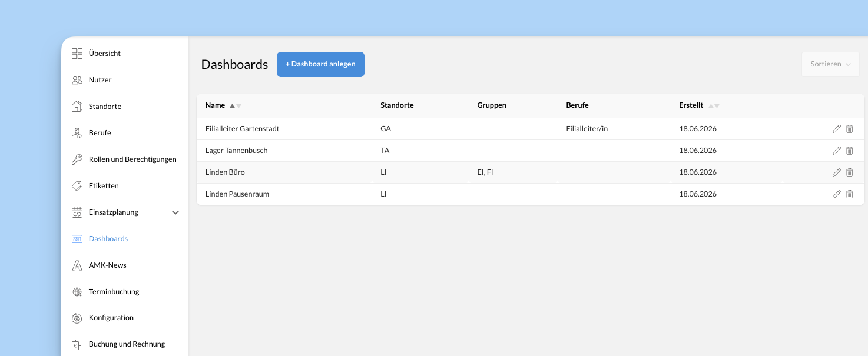The width and height of the screenshot is (868, 356).
Task: Click 'Linden Büro' row name
Action: pyautogui.click(x=225, y=172)
